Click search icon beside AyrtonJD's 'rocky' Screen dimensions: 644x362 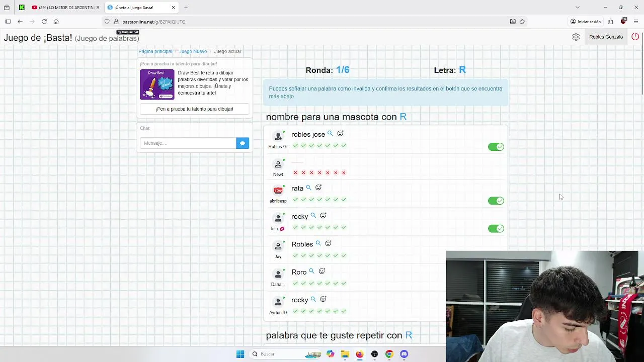coord(313,299)
